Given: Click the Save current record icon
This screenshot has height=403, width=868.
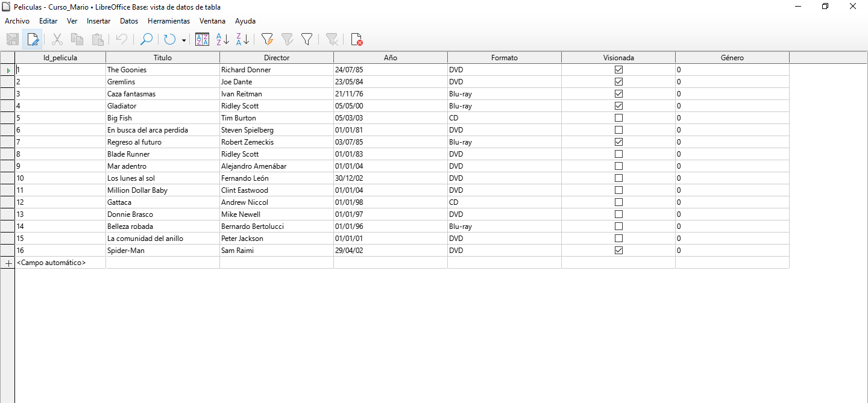Looking at the screenshot, I should click(x=13, y=39).
